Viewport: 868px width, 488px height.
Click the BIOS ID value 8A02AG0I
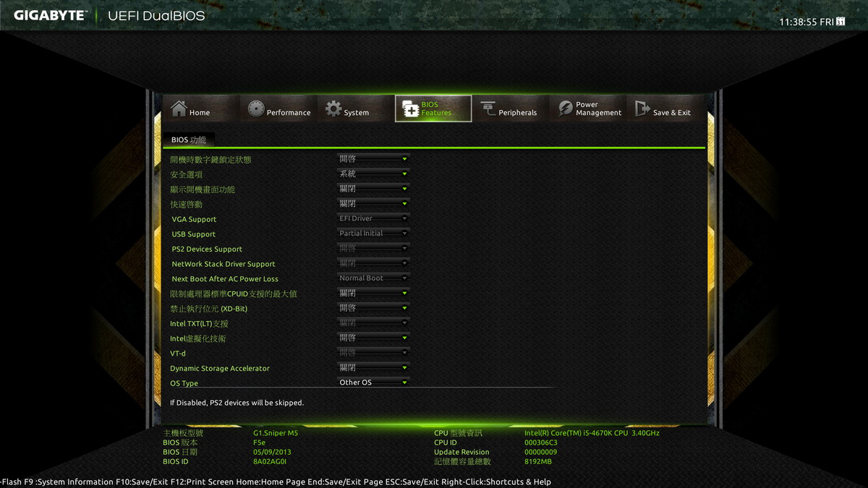pyautogui.click(x=270, y=461)
